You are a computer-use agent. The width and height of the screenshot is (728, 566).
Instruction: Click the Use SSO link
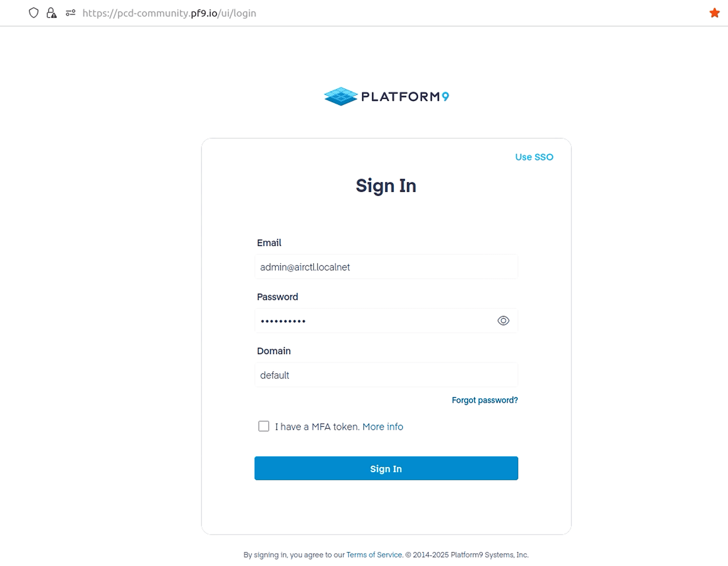pos(534,157)
